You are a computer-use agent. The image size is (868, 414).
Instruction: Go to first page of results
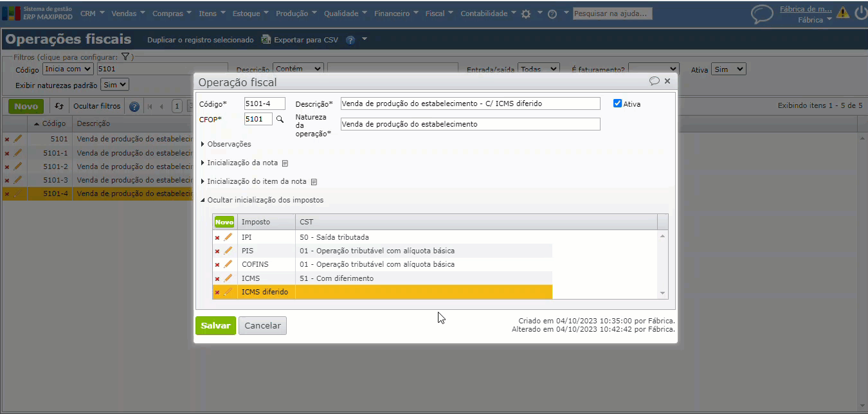[x=150, y=107]
